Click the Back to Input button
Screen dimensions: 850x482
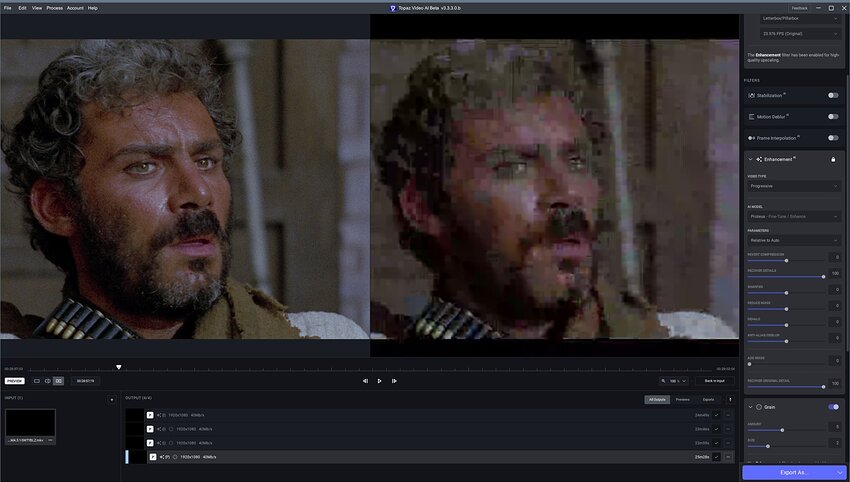click(714, 381)
